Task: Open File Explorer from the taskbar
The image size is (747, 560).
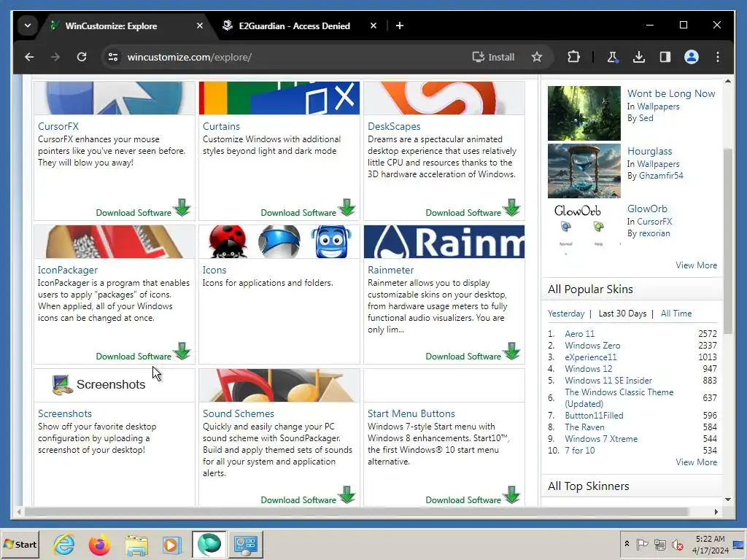Action: [136, 544]
